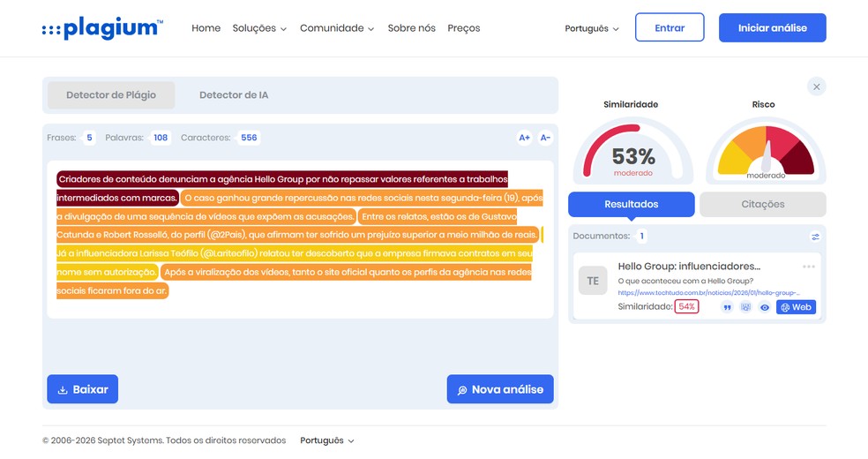Click the Frases count value 5
The image size is (868, 459).
[89, 138]
